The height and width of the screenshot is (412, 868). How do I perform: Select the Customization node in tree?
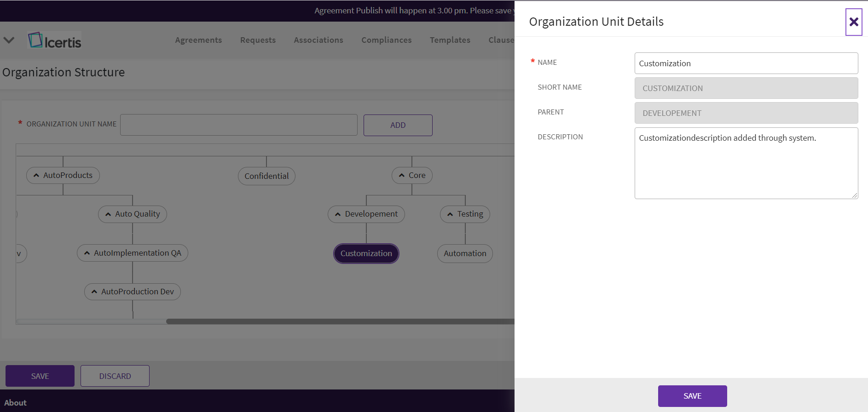(x=366, y=253)
